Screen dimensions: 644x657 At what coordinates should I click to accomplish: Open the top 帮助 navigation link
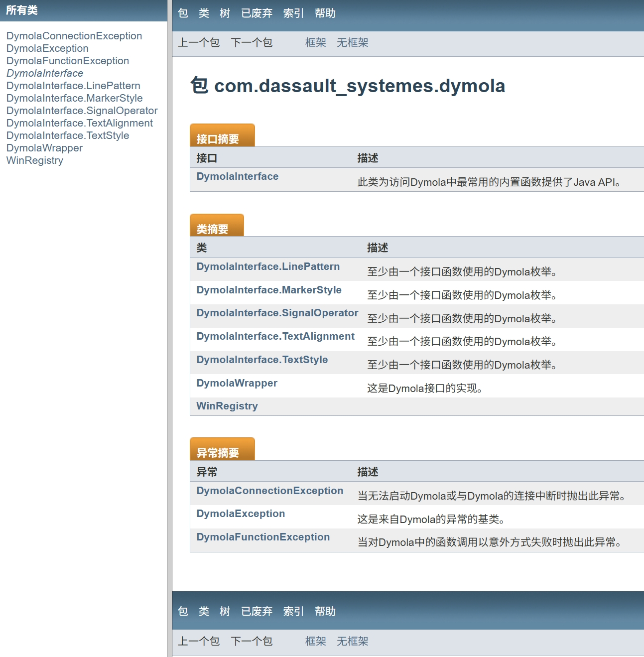click(x=325, y=13)
